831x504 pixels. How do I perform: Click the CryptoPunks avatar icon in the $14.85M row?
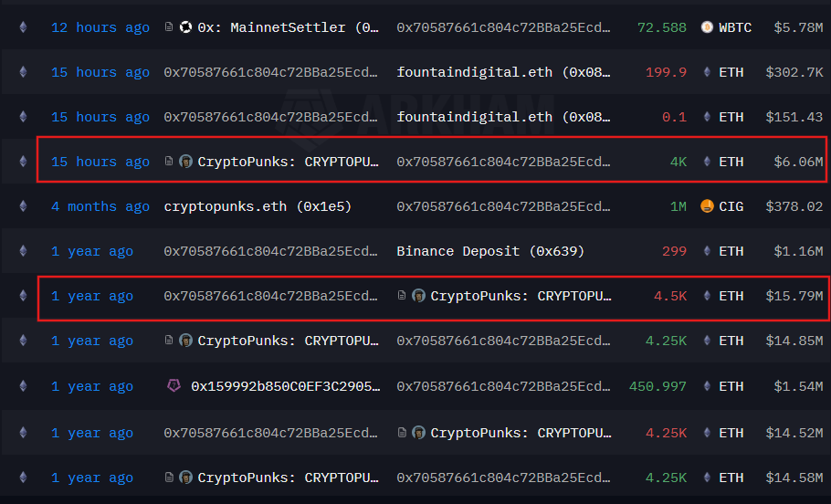click(x=185, y=341)
